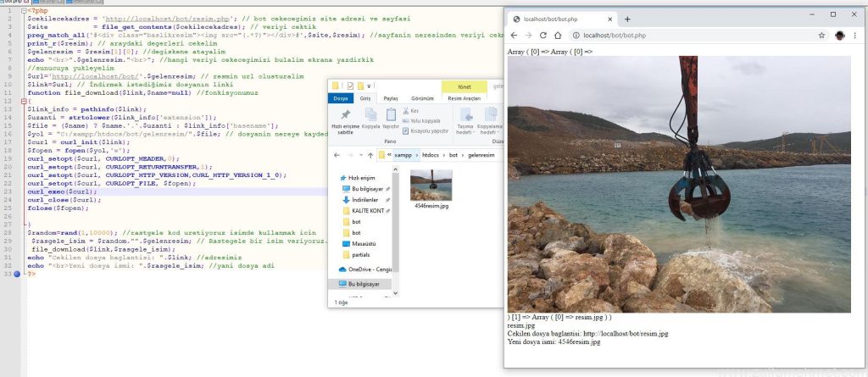
Task: Click the Yapıştır paste icon
Action: [x=391, y=114]
